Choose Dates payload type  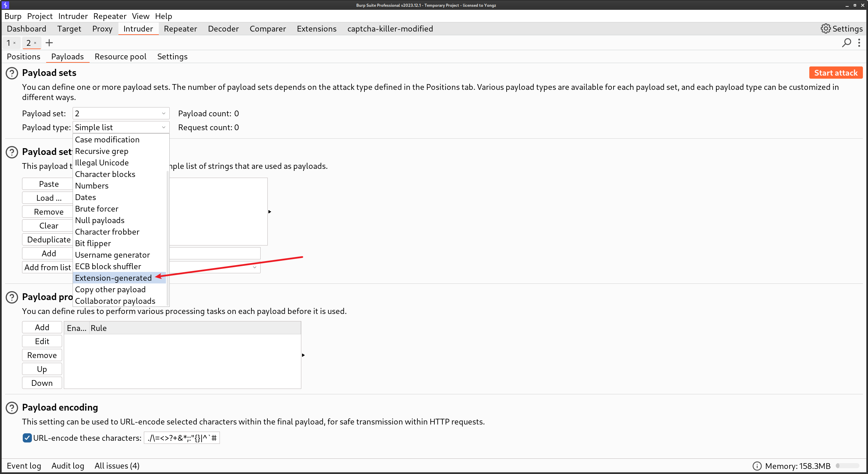coord(119,197)
